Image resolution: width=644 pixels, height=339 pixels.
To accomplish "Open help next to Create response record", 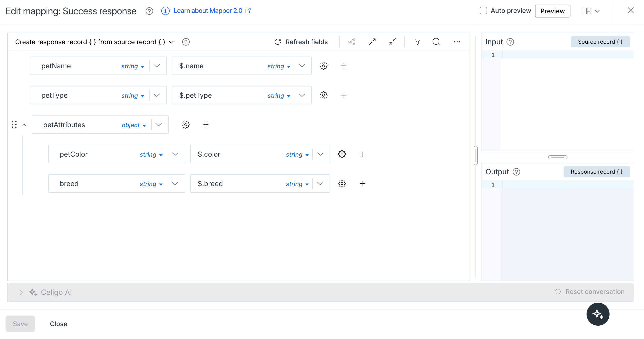I will pyautogui.click(x=186, y=42).
